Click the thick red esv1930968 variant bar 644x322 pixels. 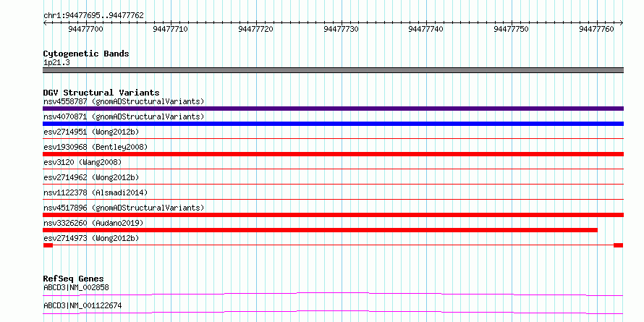click(333, 154)
